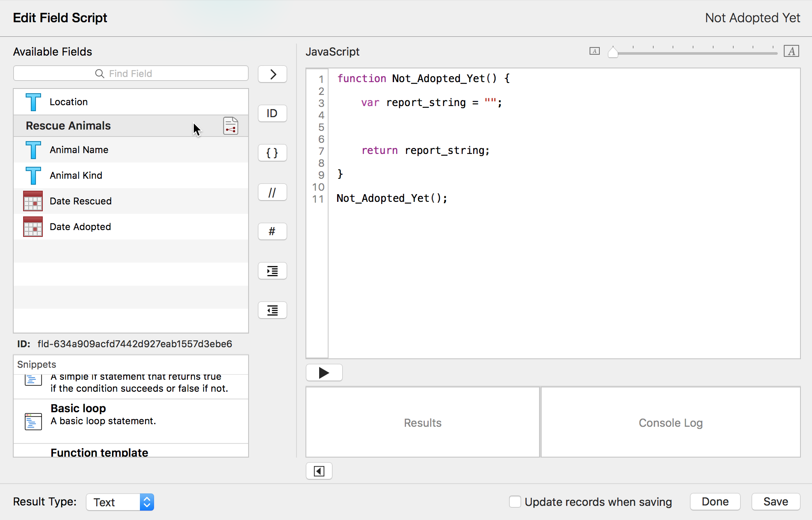Select the Rescue Animals header row
Image resolution: width=812 pixels, height=520 pixels.
tap(131, 126)
